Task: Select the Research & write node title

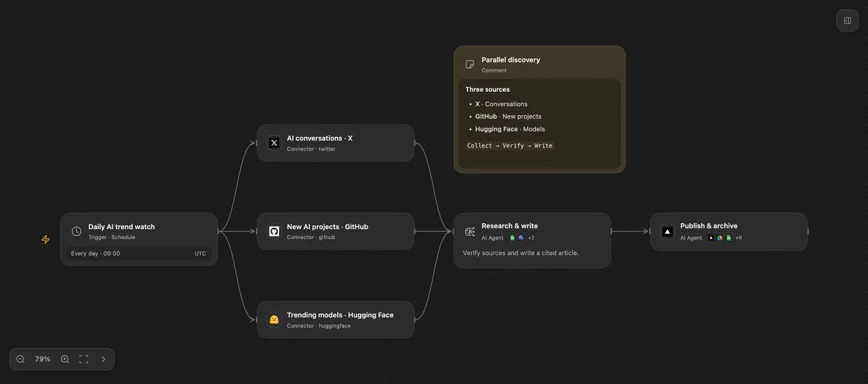Action: 510,226
